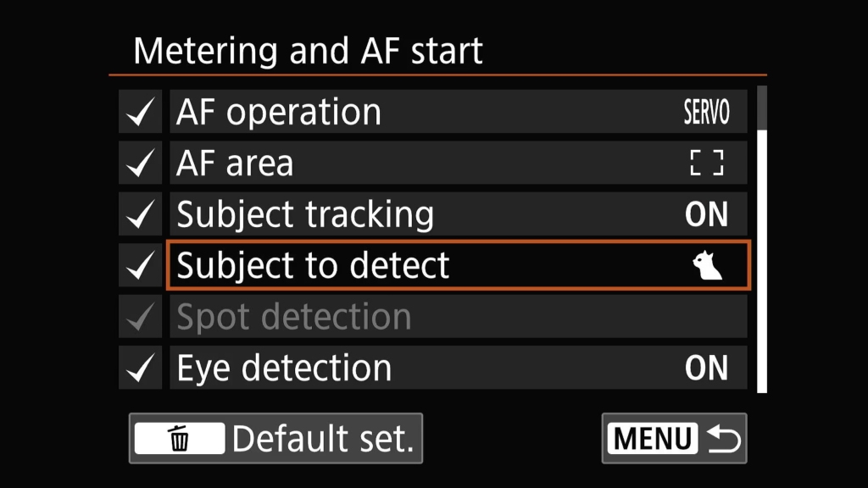Click the SERVO indicator for AF operation
This screenshot has height=488, width=868.
tap(707, 113)
